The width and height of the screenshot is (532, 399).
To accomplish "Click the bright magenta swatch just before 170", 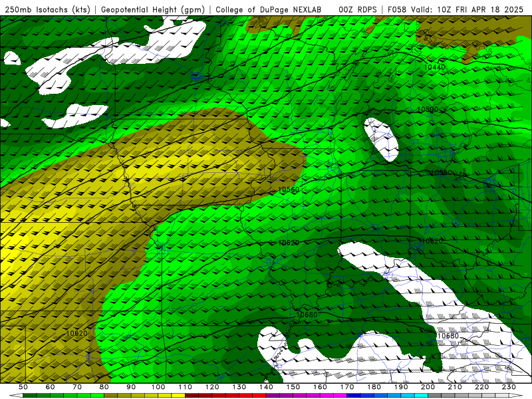I will pyautogui.click(x=340, y=396).
